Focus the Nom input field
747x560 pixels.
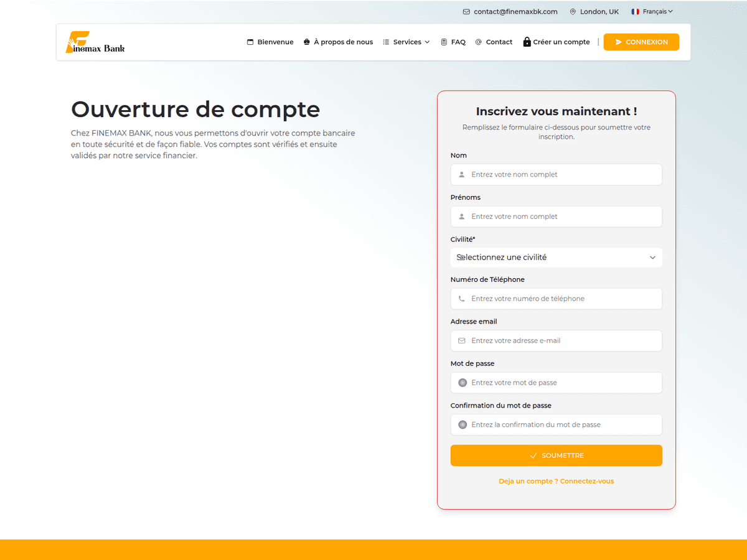[x=557, y=175]
